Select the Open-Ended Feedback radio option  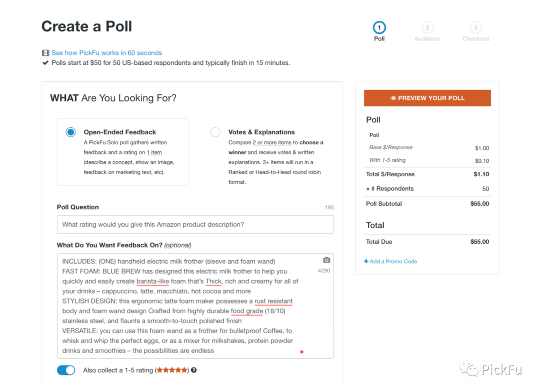point(70,132)
